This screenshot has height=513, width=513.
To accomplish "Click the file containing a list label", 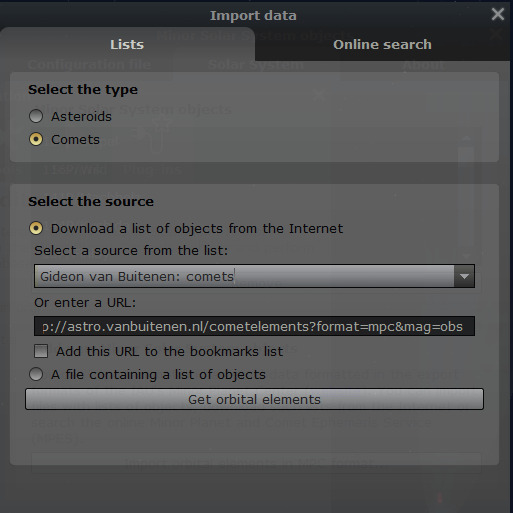I will (x=158, y=375).
